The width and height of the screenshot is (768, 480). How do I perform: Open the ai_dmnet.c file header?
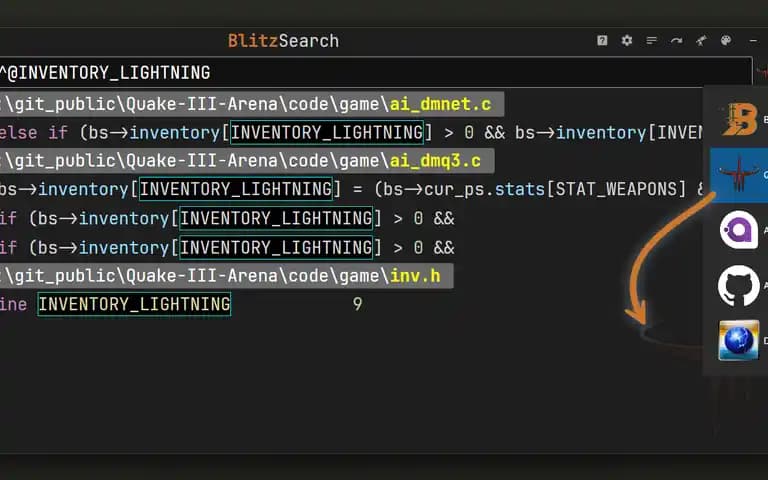(251, 104)
